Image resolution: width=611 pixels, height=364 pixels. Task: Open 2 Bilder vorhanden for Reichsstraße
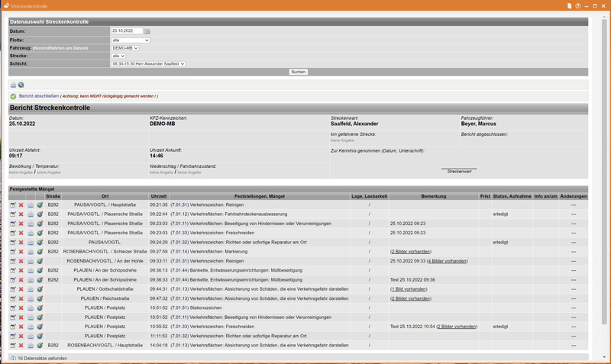click(x=411, y=298)
